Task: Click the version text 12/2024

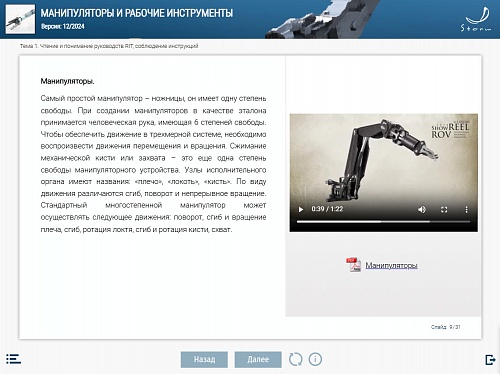Action: point(63,26)
